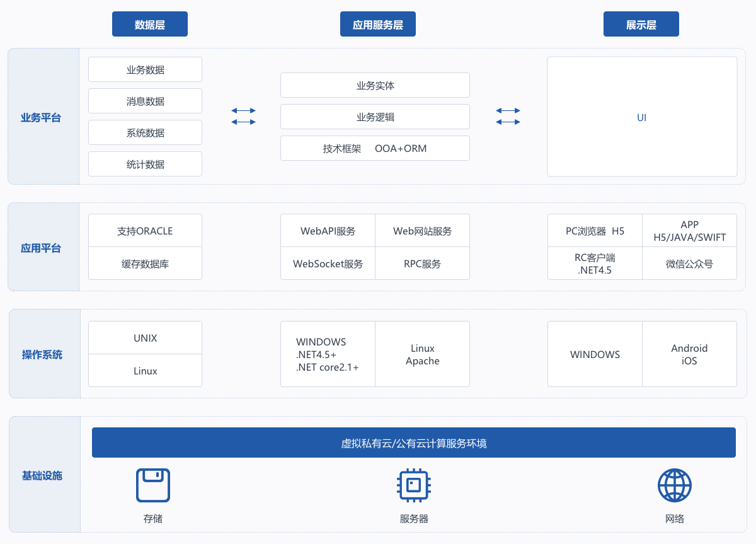Click the 业务数据 box
This screenshot has height=544, width=756.
(x=145, y=69)
